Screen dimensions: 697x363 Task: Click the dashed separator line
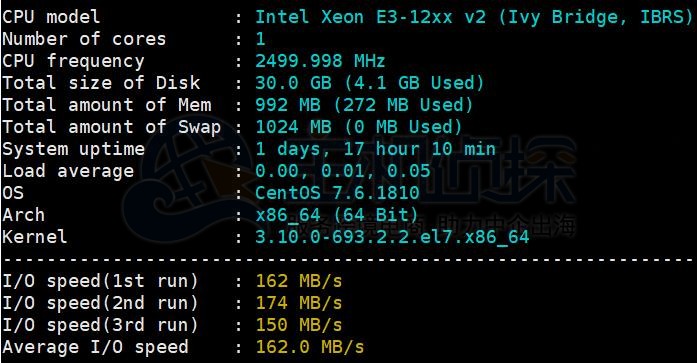348,258
